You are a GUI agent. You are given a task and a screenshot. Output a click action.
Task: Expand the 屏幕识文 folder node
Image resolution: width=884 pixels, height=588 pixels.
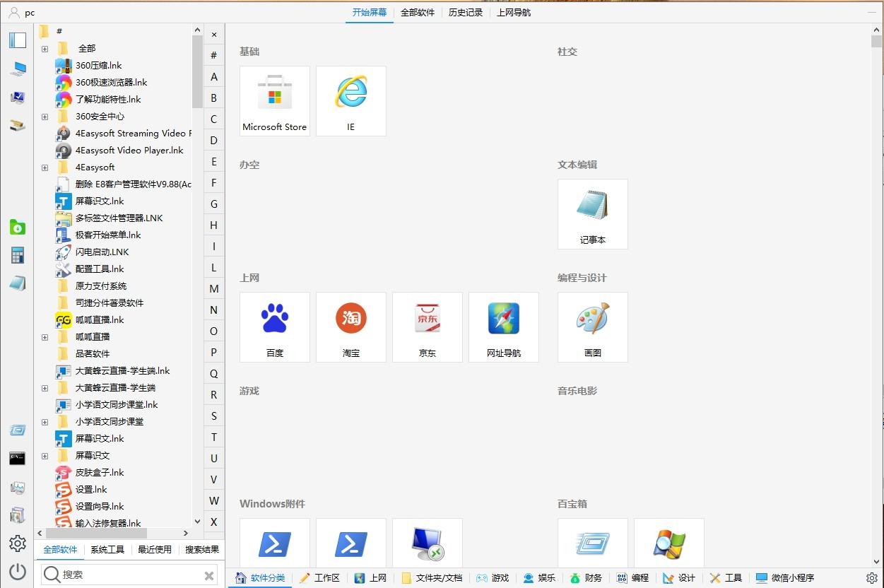pyautogui.click(x=45, y=456)
